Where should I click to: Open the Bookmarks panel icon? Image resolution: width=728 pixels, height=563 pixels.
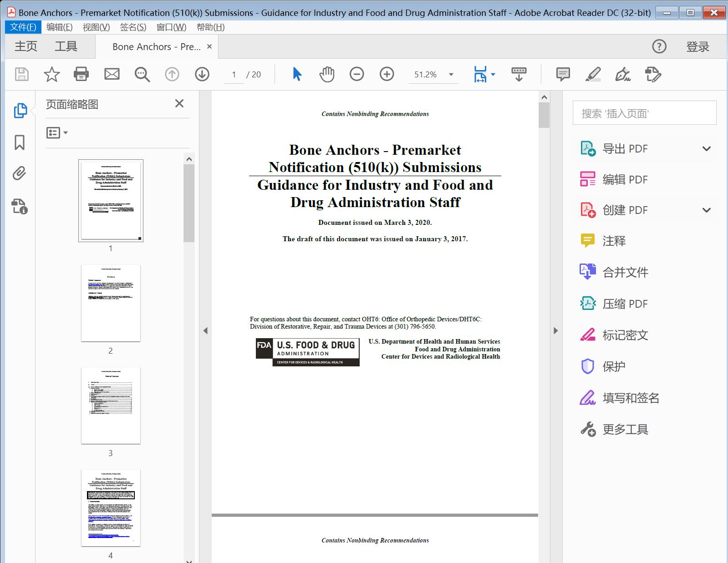[x=20, y=142]
